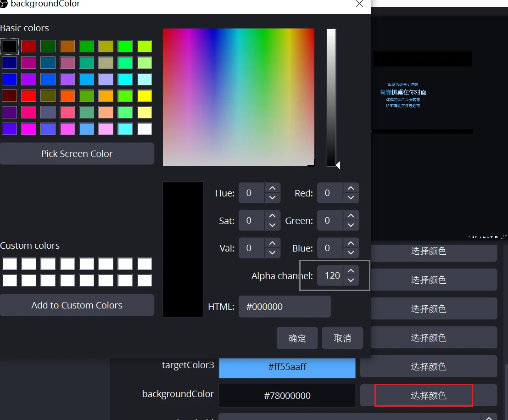Decrease the Sat value with down arrow

(273, 225)
